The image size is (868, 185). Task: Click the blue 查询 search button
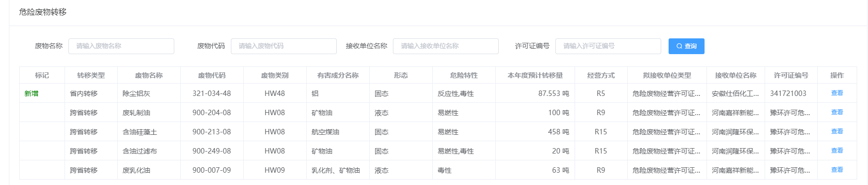coord(686,46)
